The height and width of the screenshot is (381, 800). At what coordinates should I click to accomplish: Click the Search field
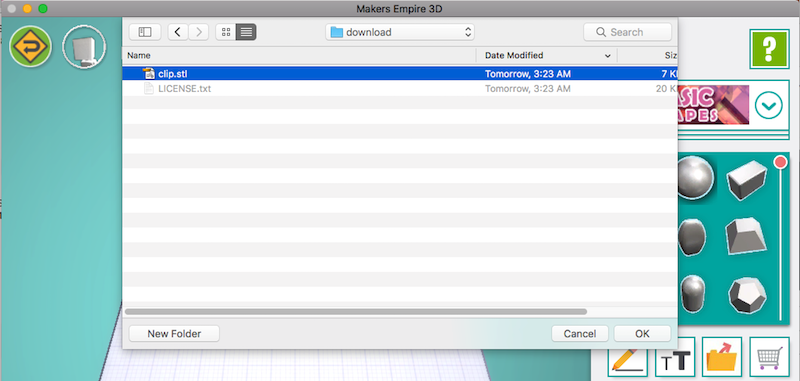pyautogui.click(x=628, y=32)
